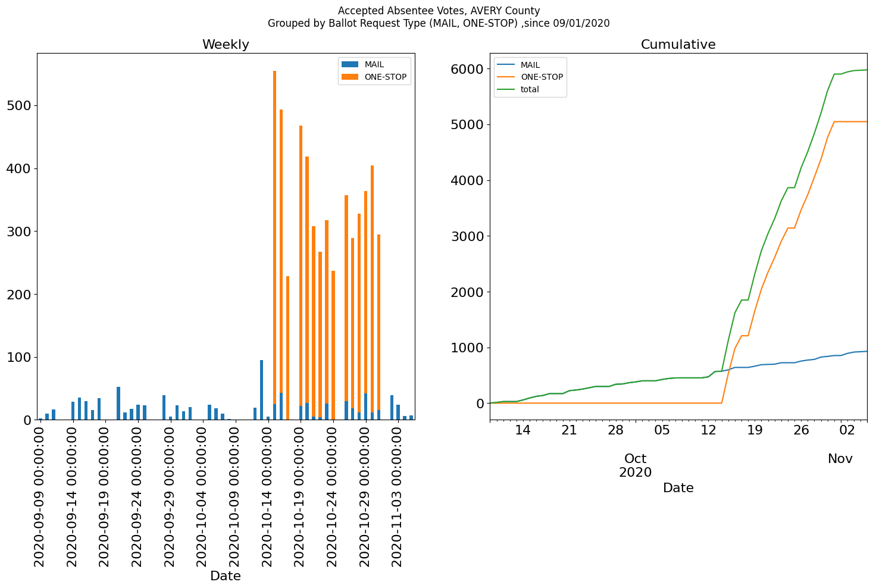Click the '2020-10-14 00:00:00' date label
Image resolution: width=873 pixels, height=588 pixels.
(x=267, y=496)
